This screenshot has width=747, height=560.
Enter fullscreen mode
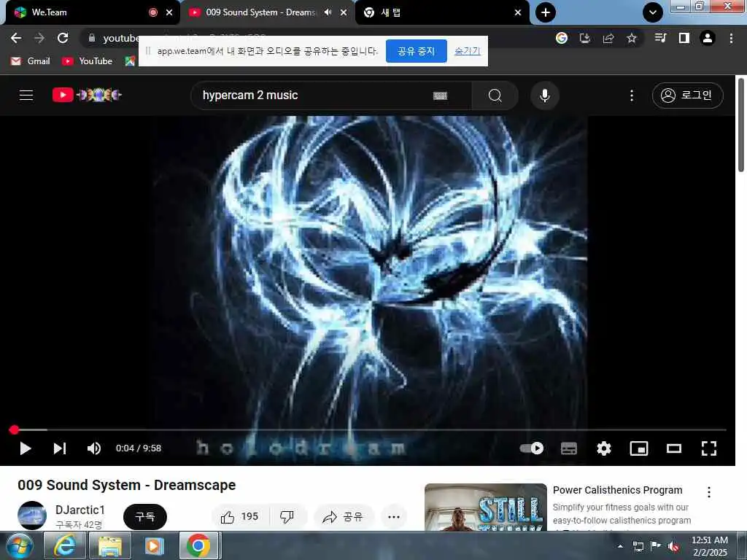(x=709, y=448)
